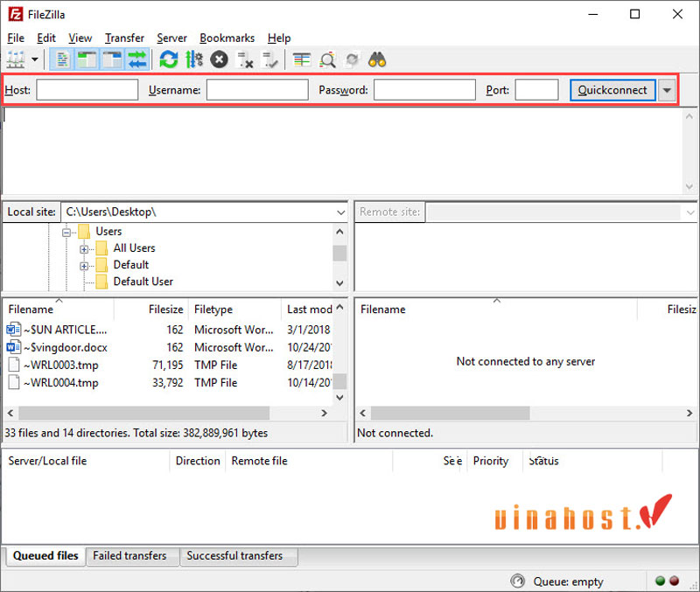
Task: Click the Status queue column header
Action: pos(592,461)
